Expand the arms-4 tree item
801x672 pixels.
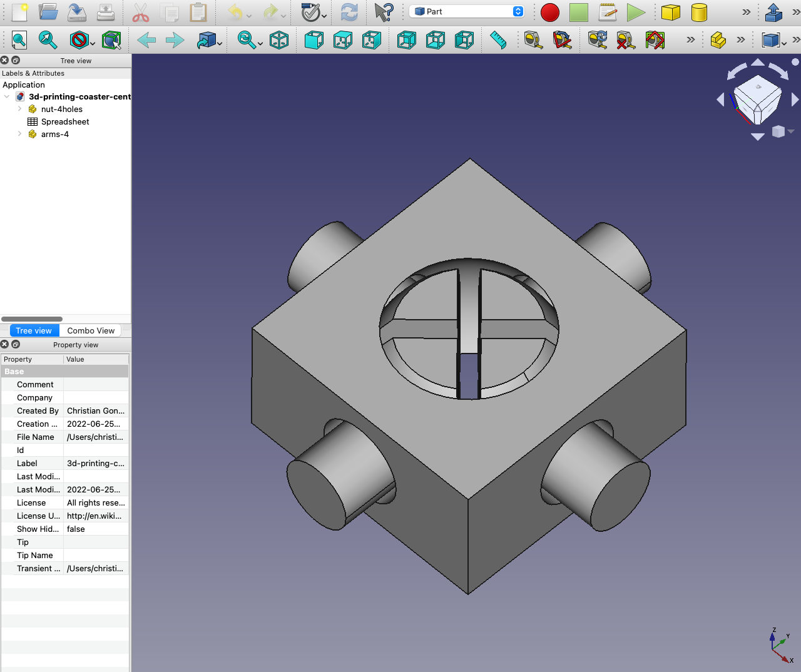coord(19,134)
